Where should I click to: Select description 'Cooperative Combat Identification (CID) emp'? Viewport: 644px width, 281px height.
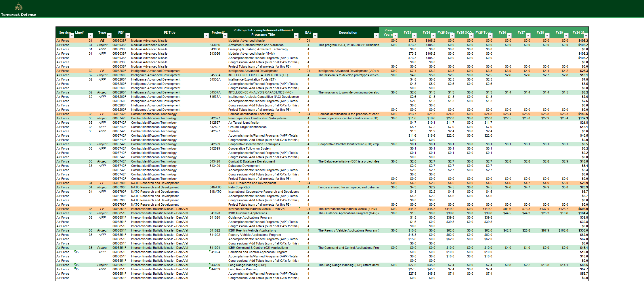[x=348, y=144]
